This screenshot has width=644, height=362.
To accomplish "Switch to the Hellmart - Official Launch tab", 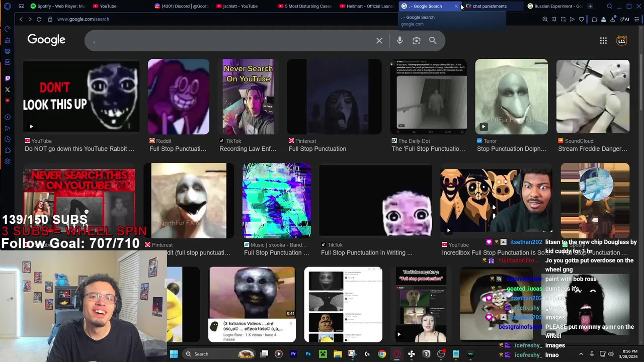I will tap(367, 6).
